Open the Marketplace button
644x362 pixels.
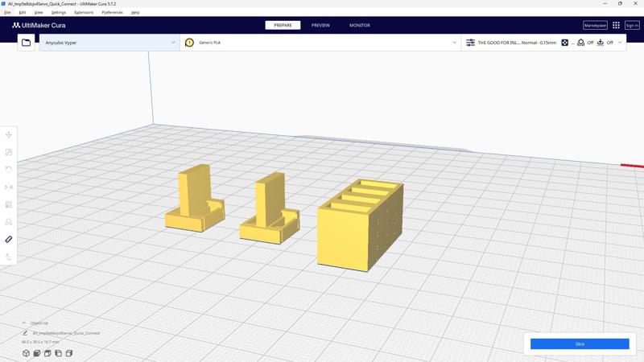(595, 26)
